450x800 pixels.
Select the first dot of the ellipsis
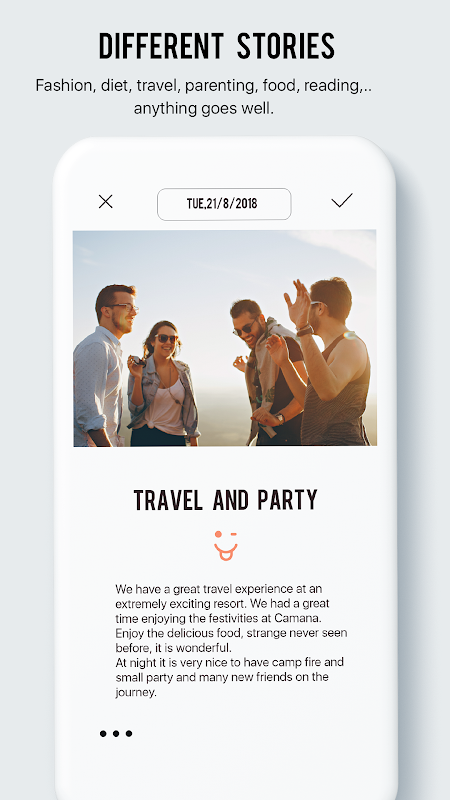pos(103,734)
